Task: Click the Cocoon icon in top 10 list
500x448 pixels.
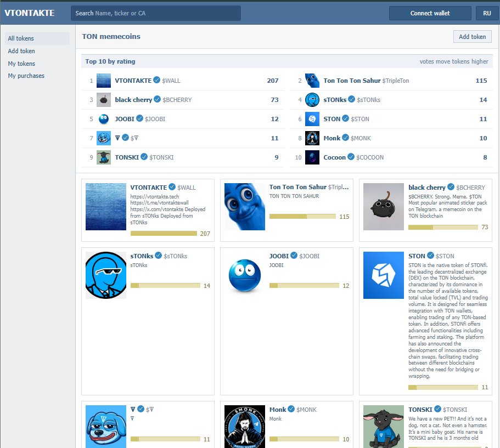Action: (x=312, y=157)
